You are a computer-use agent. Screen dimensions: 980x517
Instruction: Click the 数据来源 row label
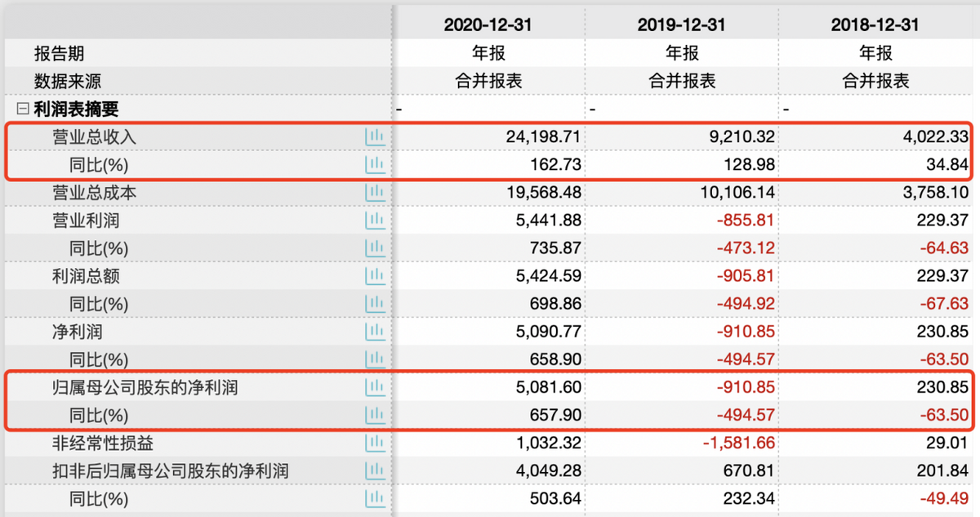click(x=68, y=81)
